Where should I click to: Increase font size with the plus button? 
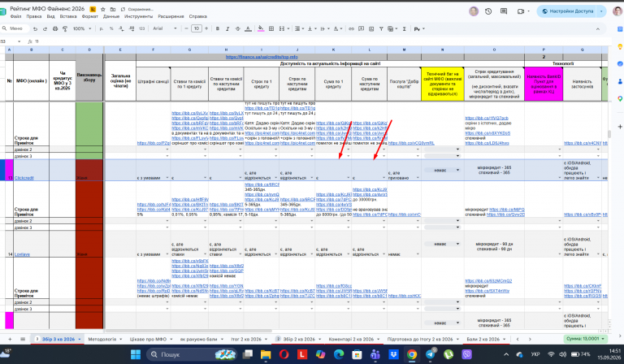206,28
